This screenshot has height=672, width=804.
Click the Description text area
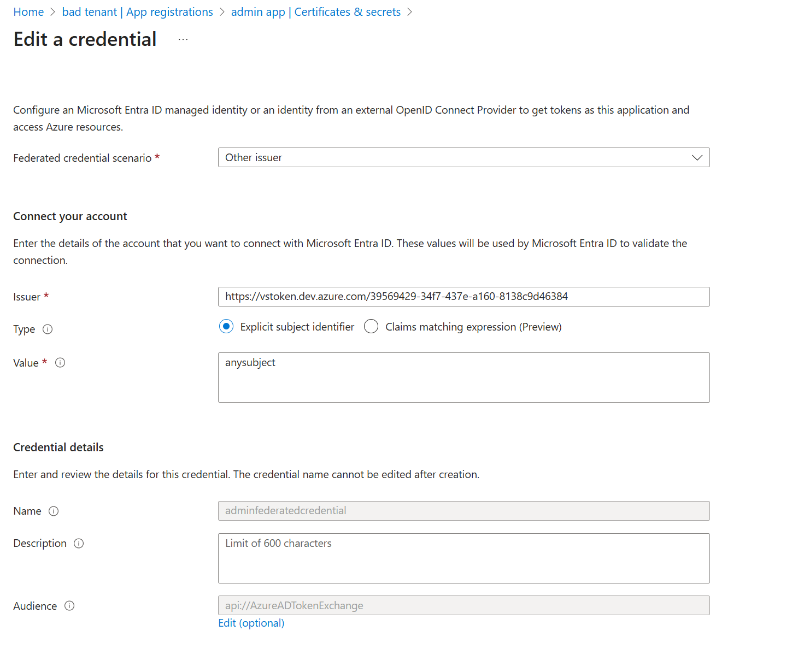point(463,558)
